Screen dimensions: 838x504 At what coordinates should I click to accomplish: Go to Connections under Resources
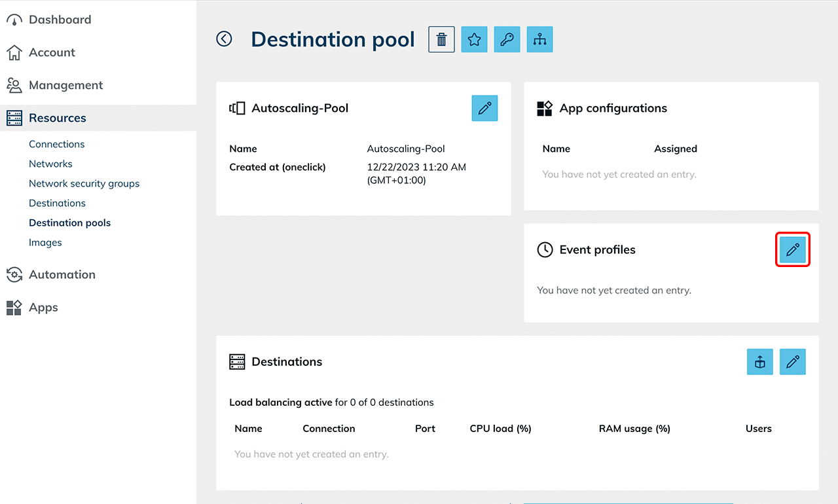tap(57, 144)
